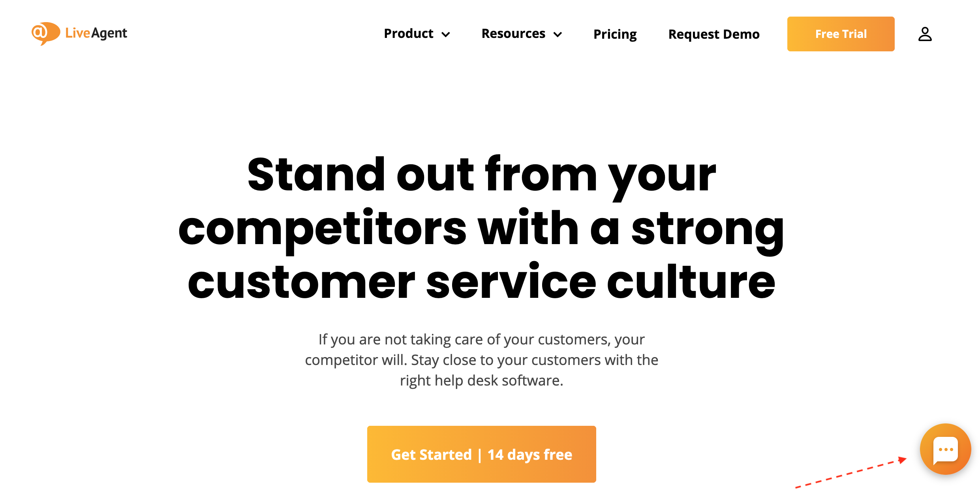Click headline line 'competitors with a strong'

point(482,230)
